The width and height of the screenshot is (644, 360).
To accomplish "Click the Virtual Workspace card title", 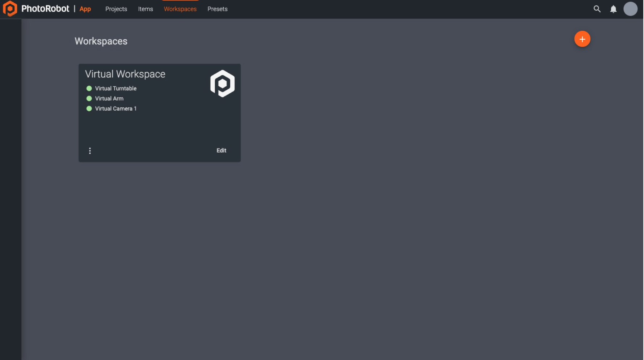I will [x=125, y=74].
